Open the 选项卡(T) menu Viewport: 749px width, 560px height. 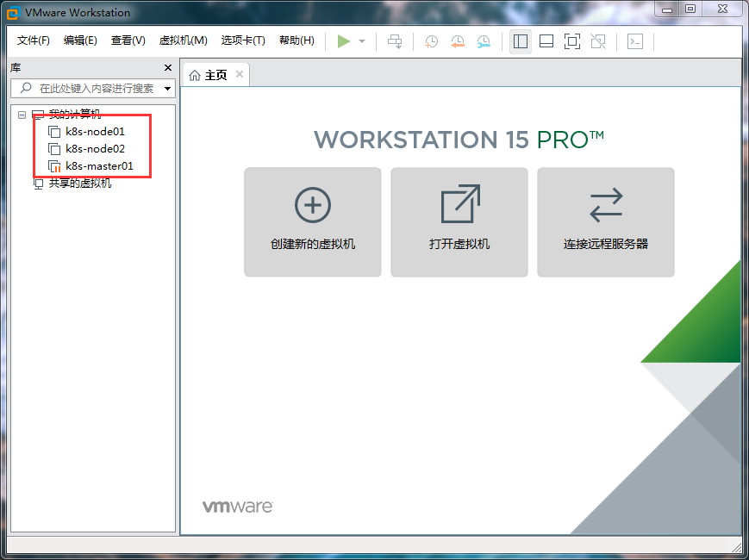(243, 40)
